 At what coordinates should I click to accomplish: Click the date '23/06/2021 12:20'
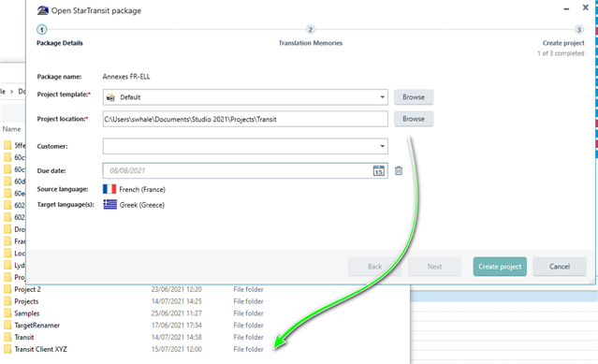point(176,289)
